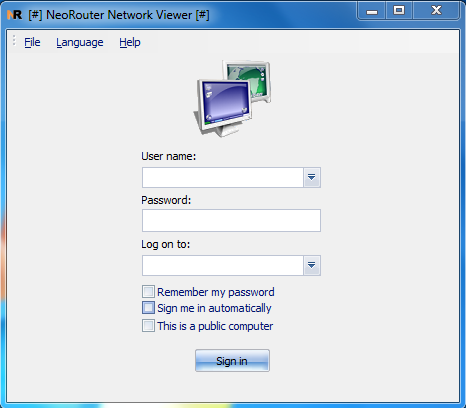Click the menu bar grip handle
This screenshot has width=466, height=408.
pos(14,40)
